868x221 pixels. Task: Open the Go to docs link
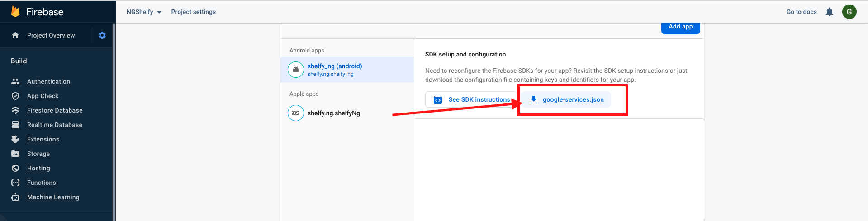801,12
